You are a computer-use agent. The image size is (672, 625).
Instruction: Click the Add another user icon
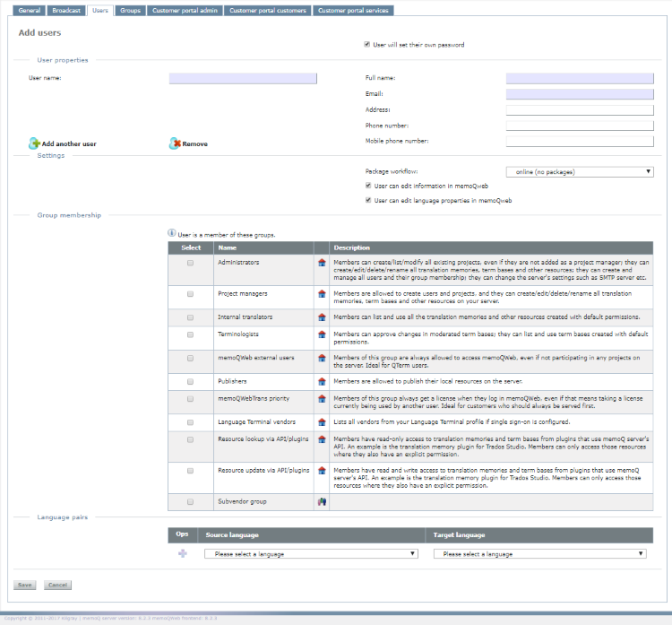(34, 143)
